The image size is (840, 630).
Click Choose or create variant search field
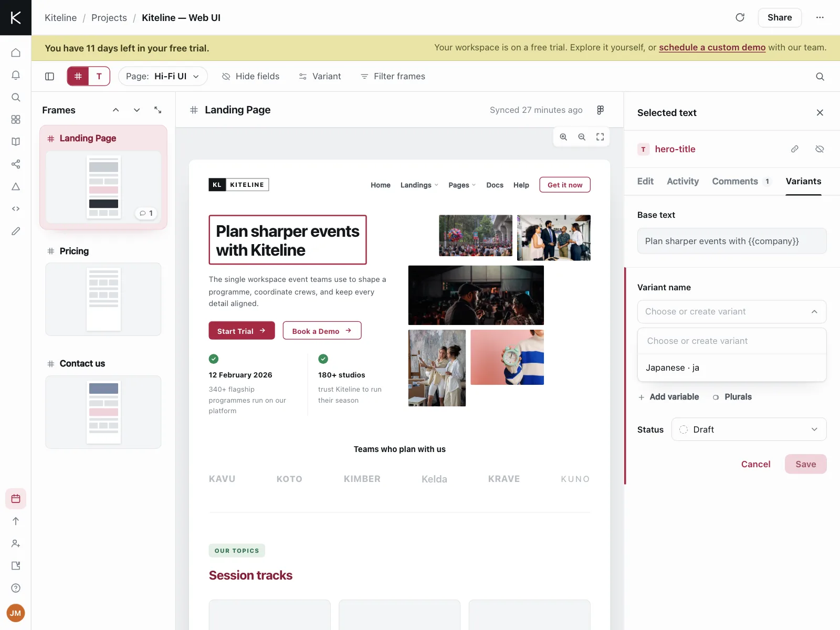point(732,341)
